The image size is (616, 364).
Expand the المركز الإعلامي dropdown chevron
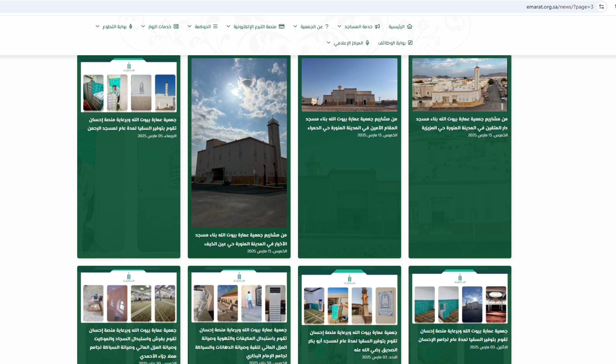pos(328,43)
